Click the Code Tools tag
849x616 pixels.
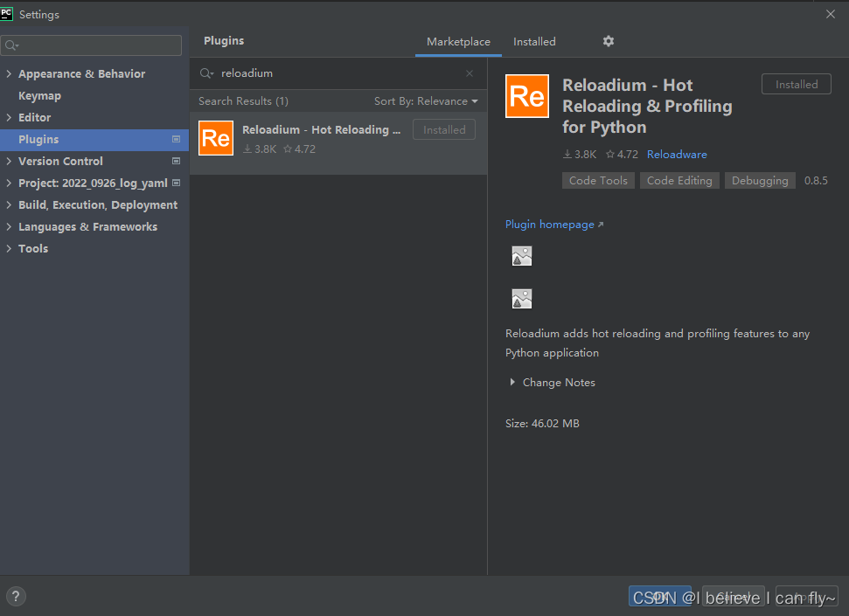pos(598,181)
